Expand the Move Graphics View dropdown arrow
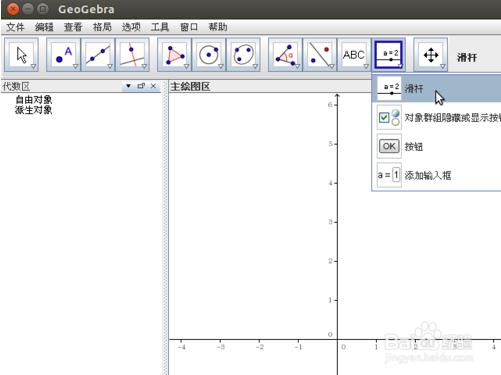The height and width of the screenshot is (375, 501). tap(442, 66)
